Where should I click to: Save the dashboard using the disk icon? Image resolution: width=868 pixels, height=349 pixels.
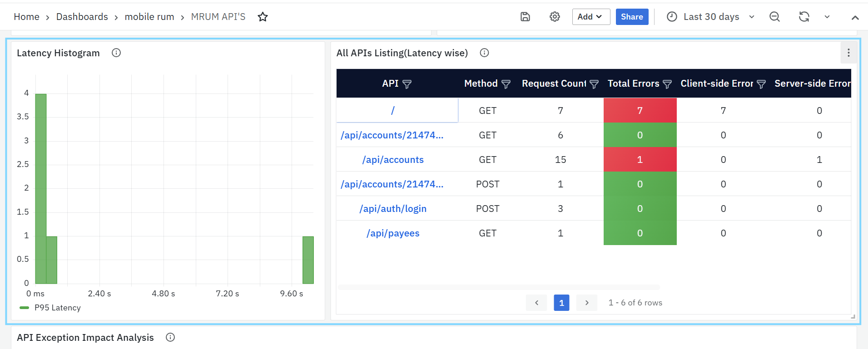point(525,17)
